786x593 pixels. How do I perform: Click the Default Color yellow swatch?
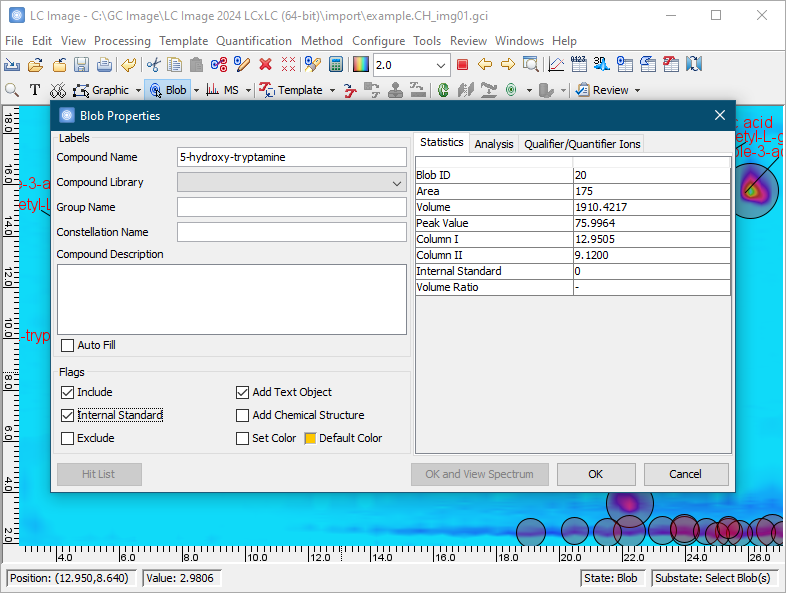pos(310,438)
